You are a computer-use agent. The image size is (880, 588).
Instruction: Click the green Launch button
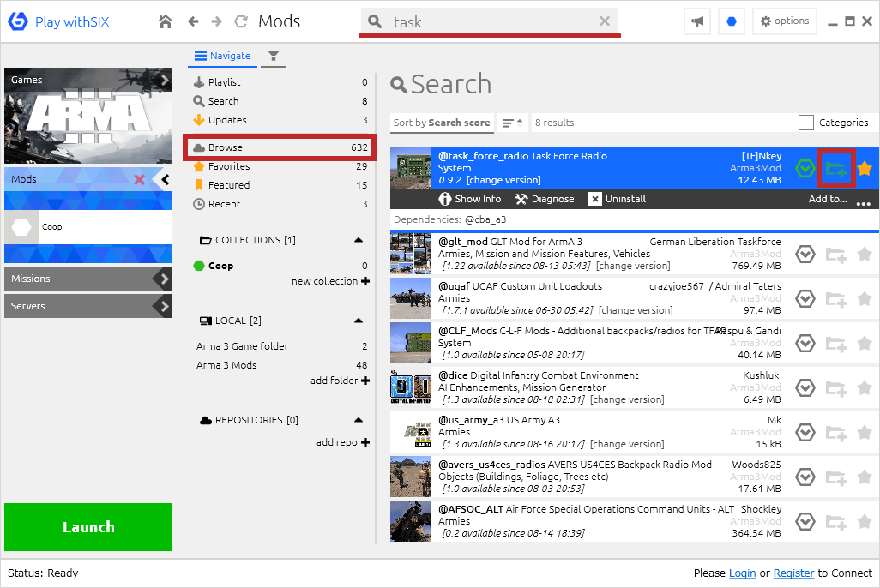[x=88, y=527]
